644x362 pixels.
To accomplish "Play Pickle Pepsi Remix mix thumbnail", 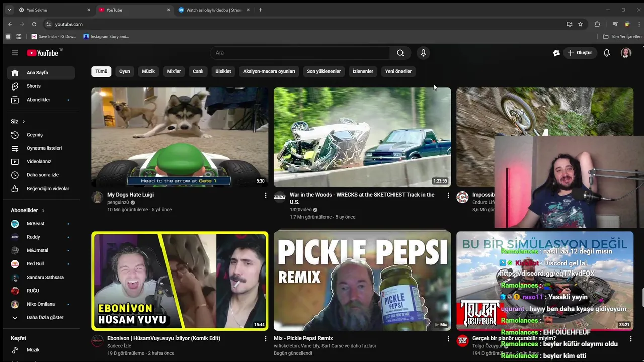I will pyautogui.click(x=362, y=281).
